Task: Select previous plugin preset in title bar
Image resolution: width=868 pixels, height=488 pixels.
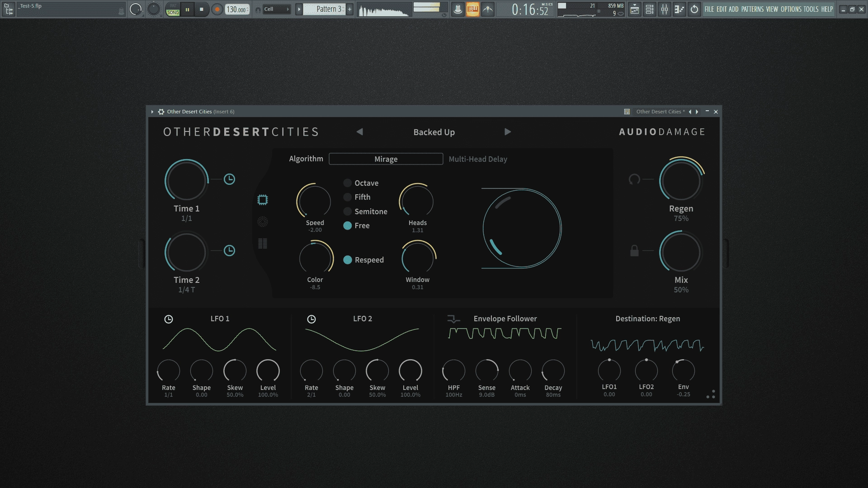Action: 690,112
